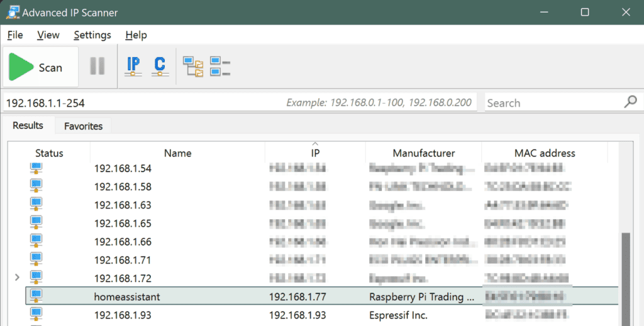Select the name 192.168.1.58
The image size is (644, 326).
[x=123, y=187]
